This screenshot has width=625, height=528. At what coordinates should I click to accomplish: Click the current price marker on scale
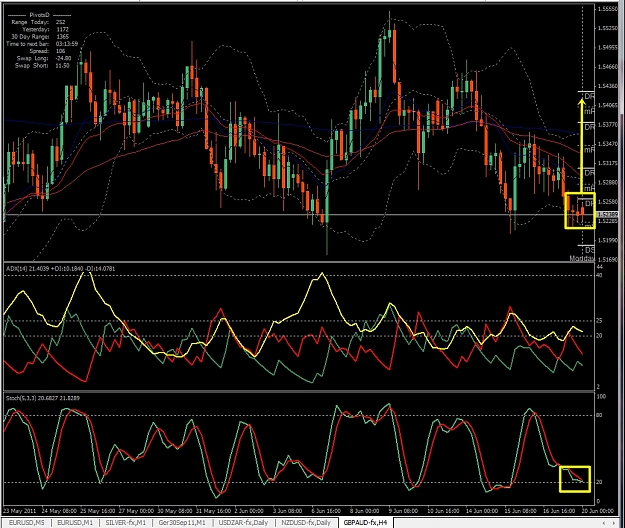pyautogui.click(x=607, y=214)
